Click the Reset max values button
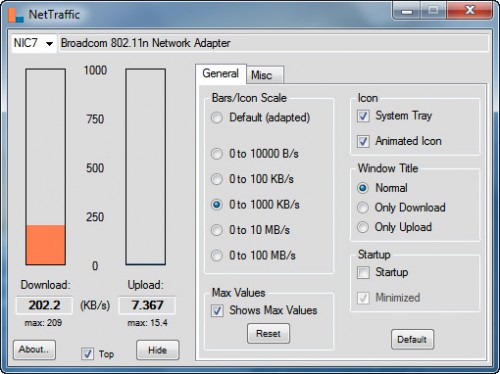Viewport: 500px width, 374px height. [268, 333]
